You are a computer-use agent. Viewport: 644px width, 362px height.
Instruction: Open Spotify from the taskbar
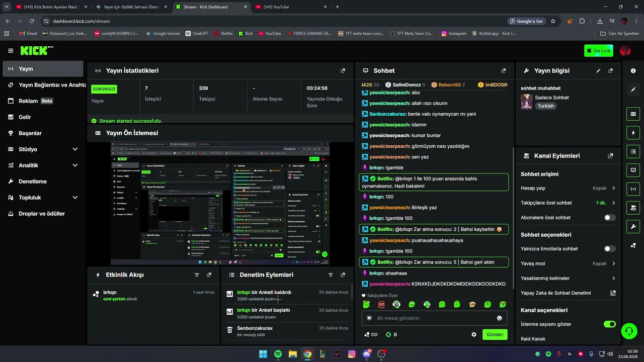click(278, 354)
